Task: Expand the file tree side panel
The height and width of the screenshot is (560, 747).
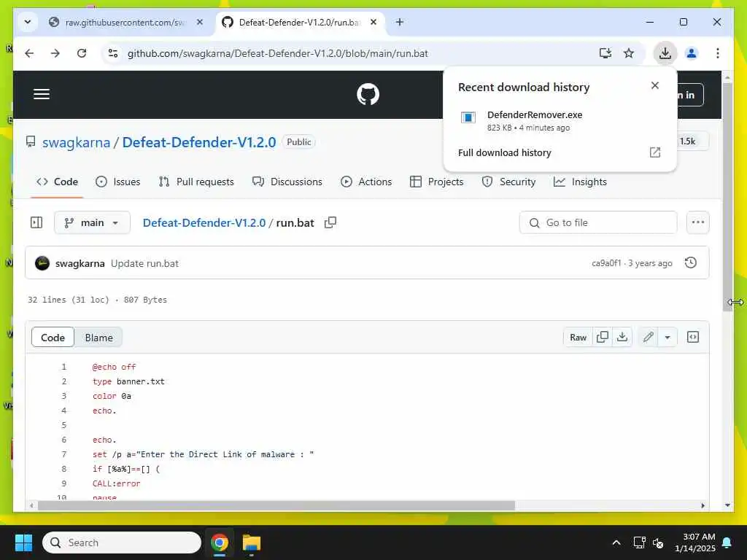Action: point(36,222)
